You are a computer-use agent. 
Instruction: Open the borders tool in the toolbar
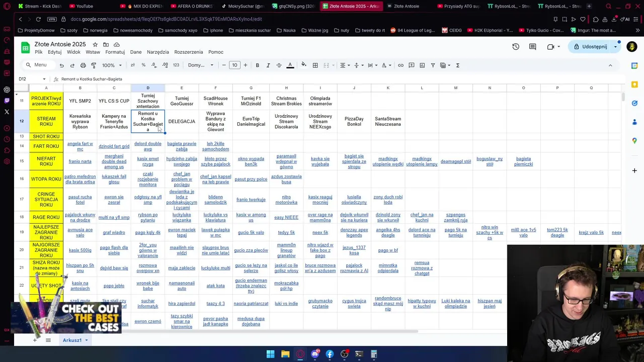pyautogui.click(x=315, y=65)
